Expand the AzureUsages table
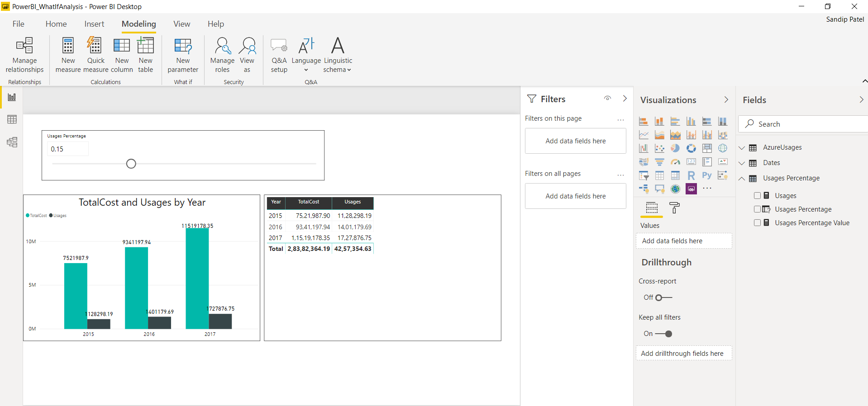 [x=742, y=147]
